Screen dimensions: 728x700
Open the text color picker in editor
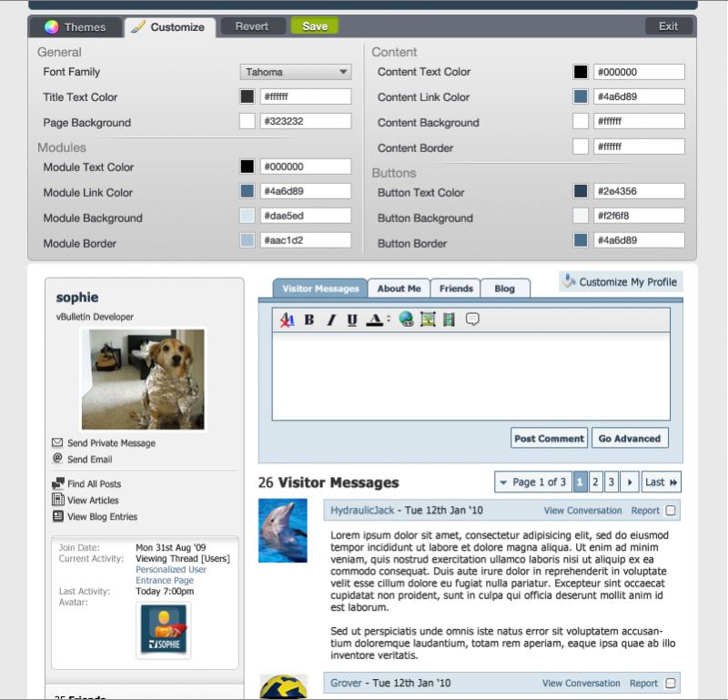point(375,320)
